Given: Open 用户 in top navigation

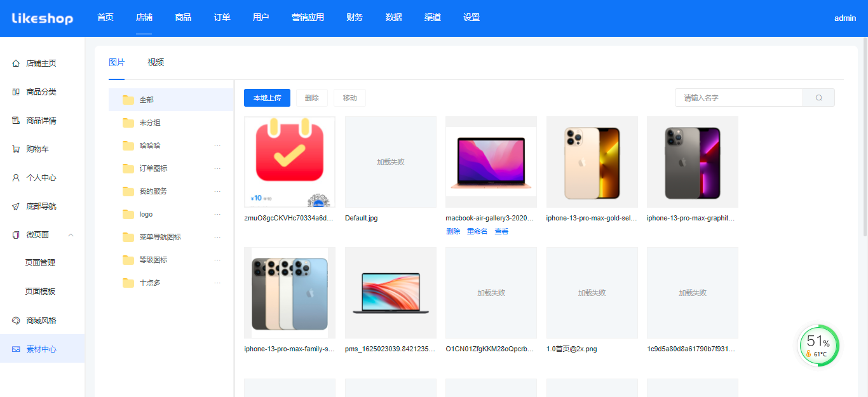Looking at the screenshot, I should pos(261,18).
